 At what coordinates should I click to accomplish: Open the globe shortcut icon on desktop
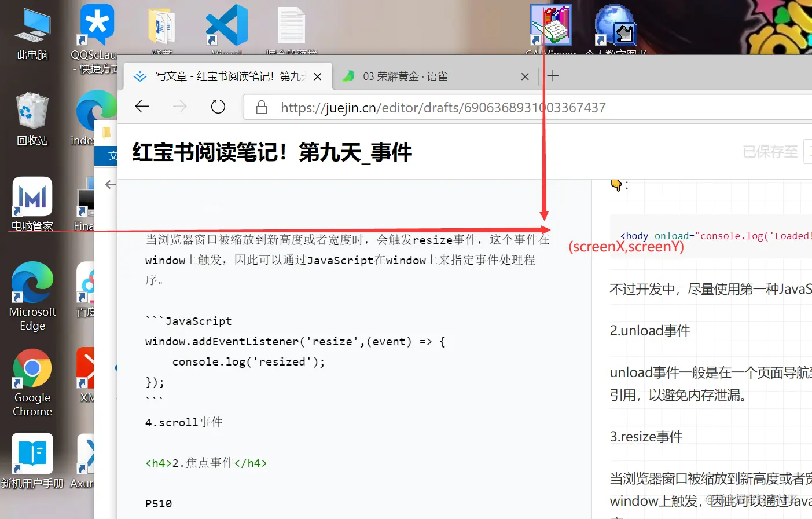(615, 28)
